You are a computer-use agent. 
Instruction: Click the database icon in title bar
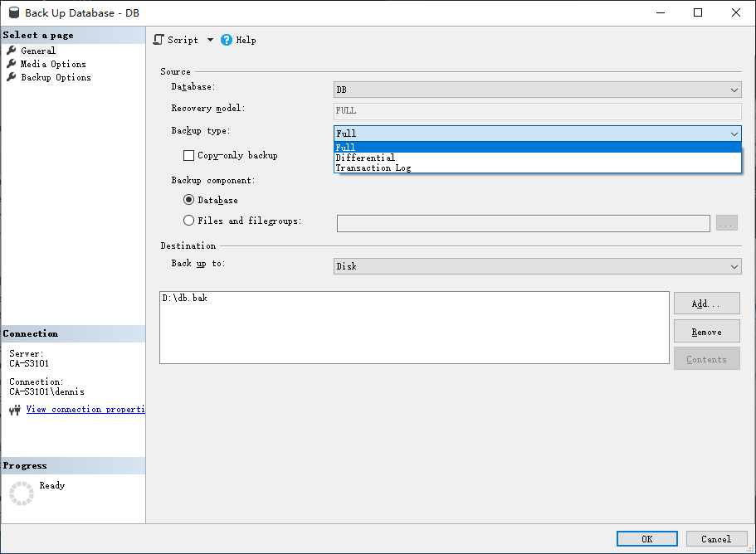click(x=12, y=12)
